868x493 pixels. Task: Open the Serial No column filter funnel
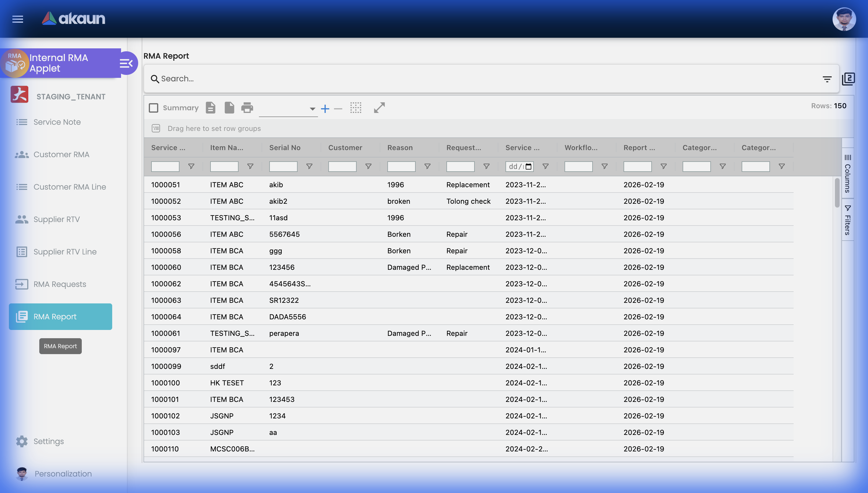(x=309, y=166)
